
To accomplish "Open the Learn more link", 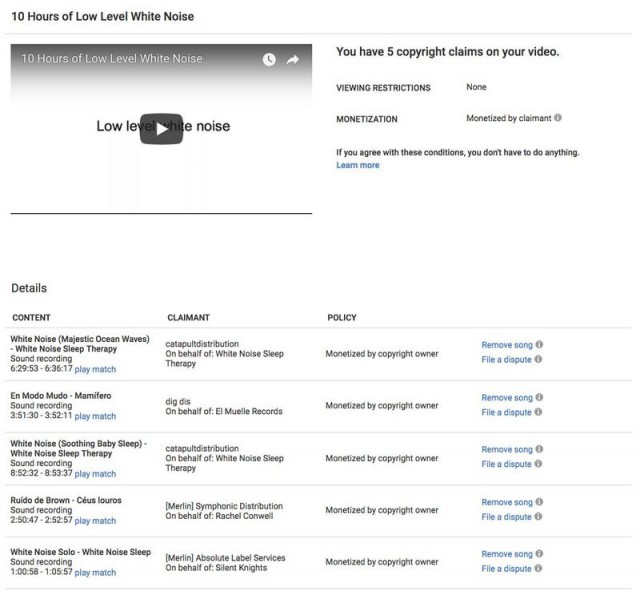I will tap(358, 165).
